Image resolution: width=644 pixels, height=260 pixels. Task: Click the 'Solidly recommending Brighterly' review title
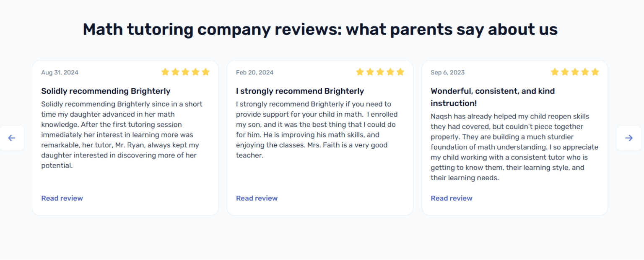point(106,91)
